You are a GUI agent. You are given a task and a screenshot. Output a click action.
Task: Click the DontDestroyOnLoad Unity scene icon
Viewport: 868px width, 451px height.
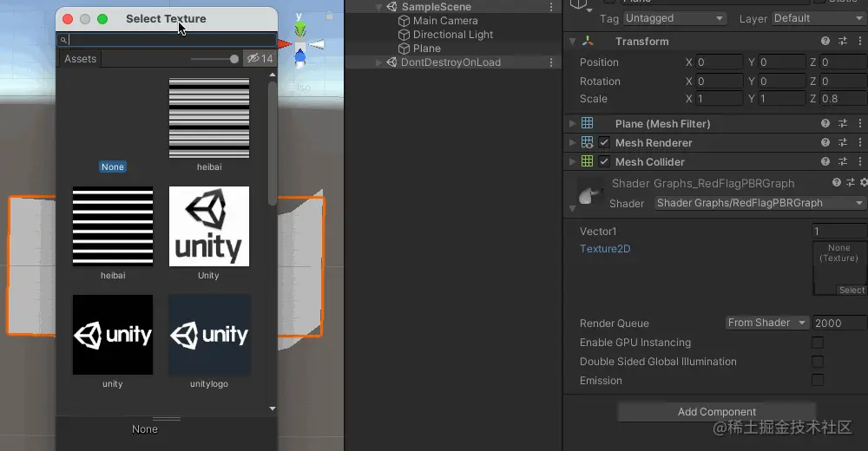pyautogui.click(x=392, y=62)
